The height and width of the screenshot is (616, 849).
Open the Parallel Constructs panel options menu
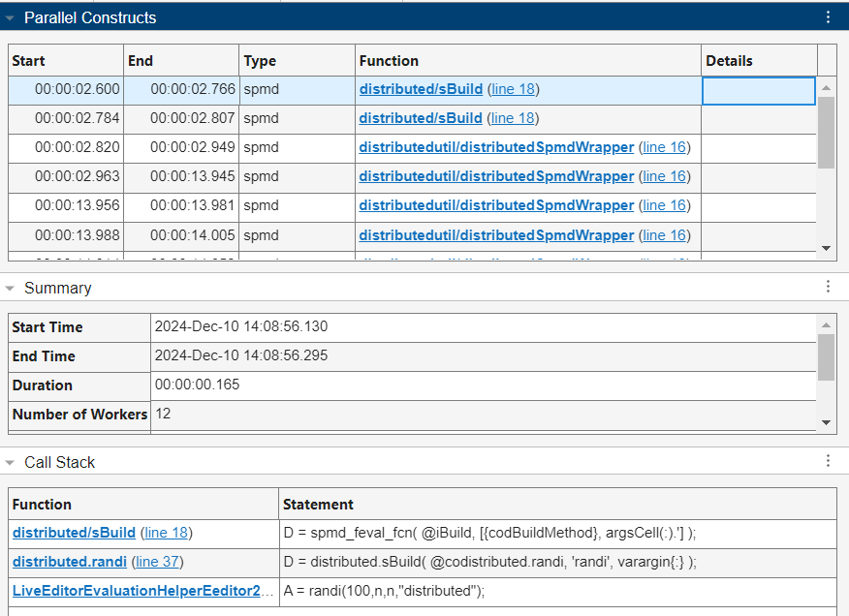point(827,17)
